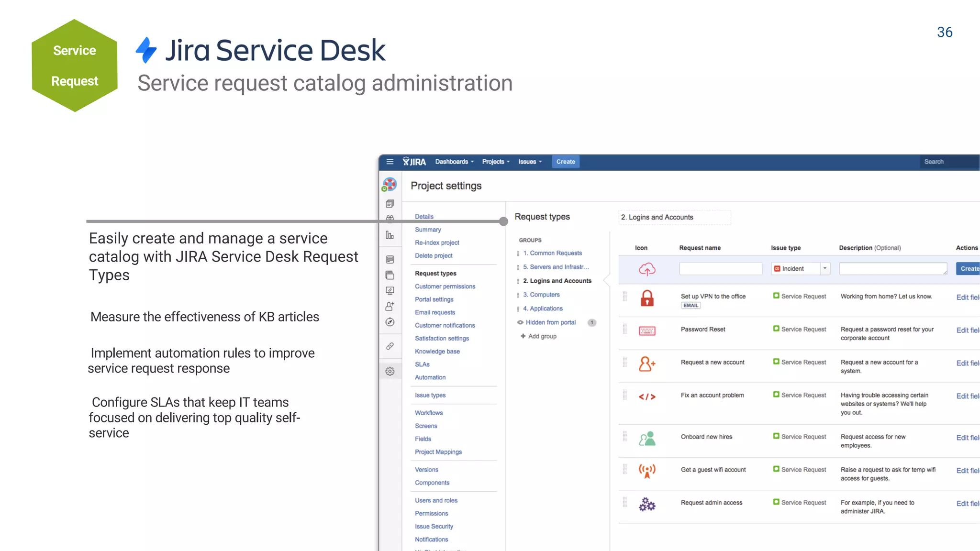Open the monitor screen sidebar icon
Screen dimensions: 980x551
click(390, 290)
